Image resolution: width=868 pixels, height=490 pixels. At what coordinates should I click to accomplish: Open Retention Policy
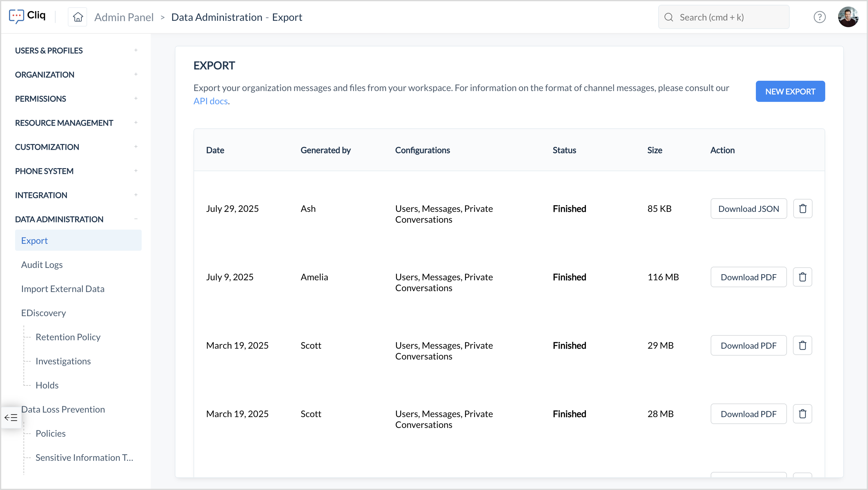68,337
